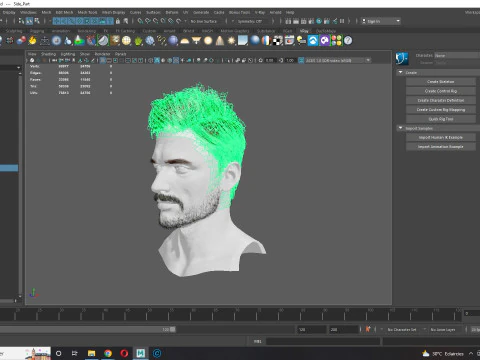The width and height of the screenshot is (480, 360).
Task: Click the multicolor striped sphere shelf icon
Action: tap(266, 41)
